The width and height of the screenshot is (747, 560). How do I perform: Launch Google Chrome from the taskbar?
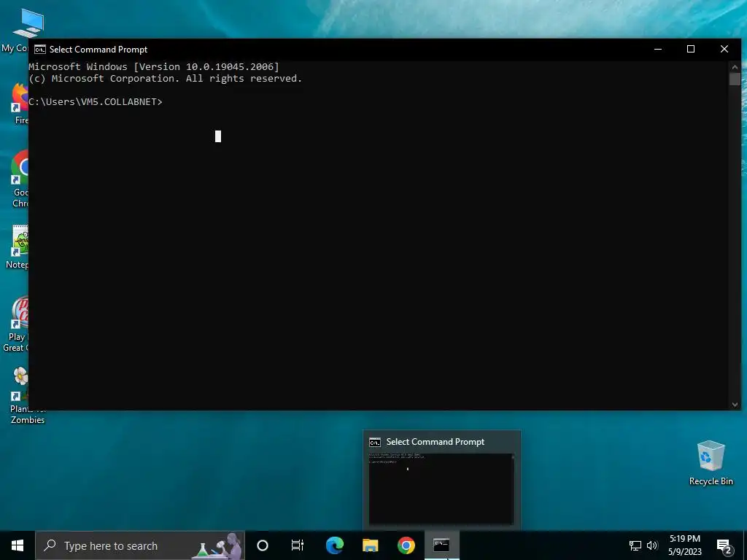[406, 545]
